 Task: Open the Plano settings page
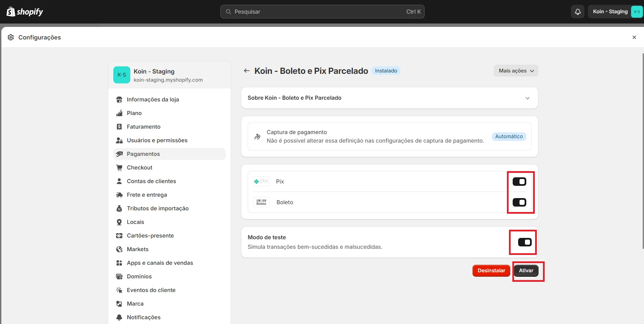(169, 113)
